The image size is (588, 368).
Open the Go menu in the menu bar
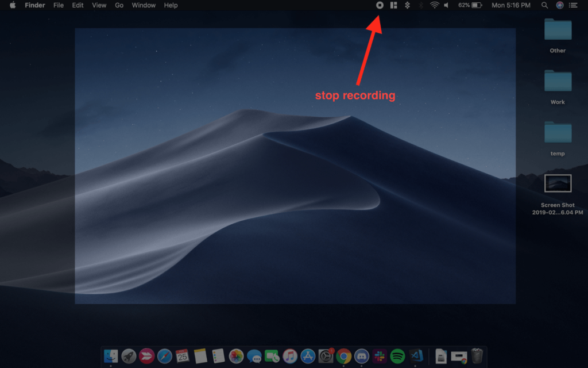pyautogui.click(x=119, y=5)
